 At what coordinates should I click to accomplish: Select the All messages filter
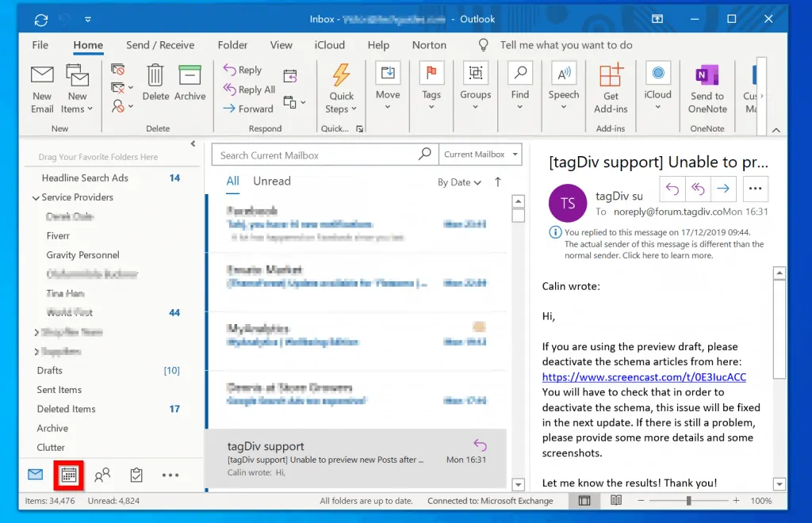[232, 181]
